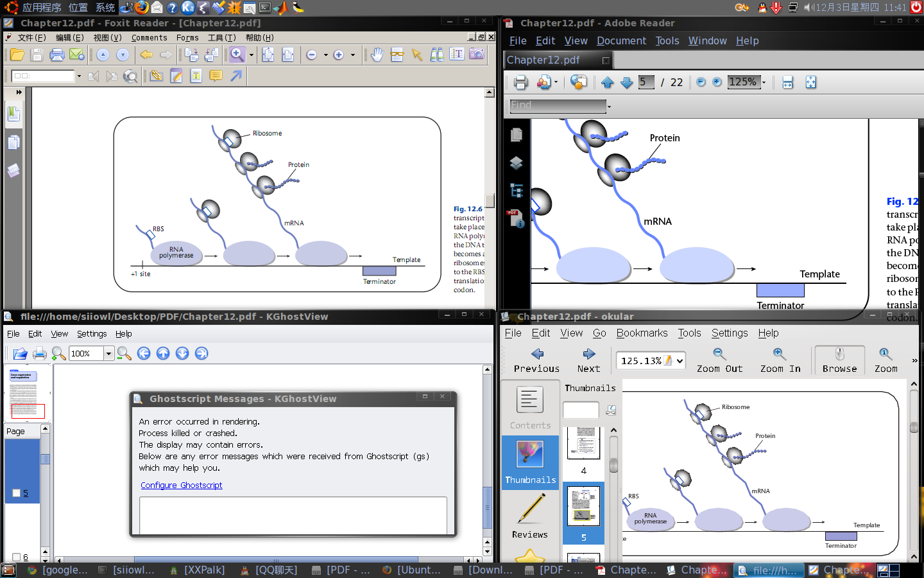The height and width of the screenshot is (578, 924).
Task: Mark page 5 checkbox in KGhostView page list
Action: (x=17, y=493)
